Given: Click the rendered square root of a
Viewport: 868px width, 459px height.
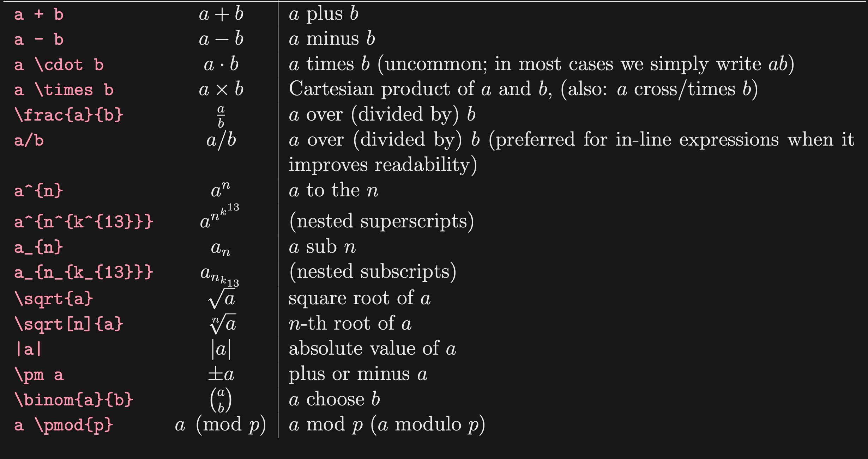Looking at the screenshot, I should (x=222, y=298).
